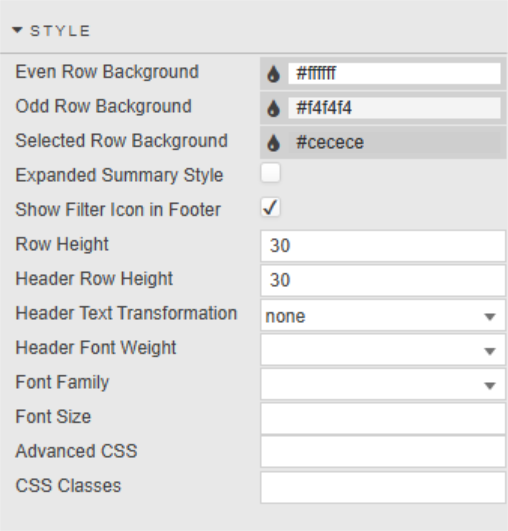The height and width of the screenshot is (531, 508).
Task: Click the Show Filter Icon in Footer label
Action: (x=118, y=209)
